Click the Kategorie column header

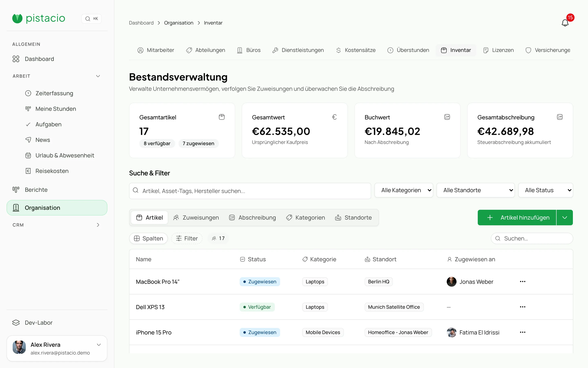[319, 259]
